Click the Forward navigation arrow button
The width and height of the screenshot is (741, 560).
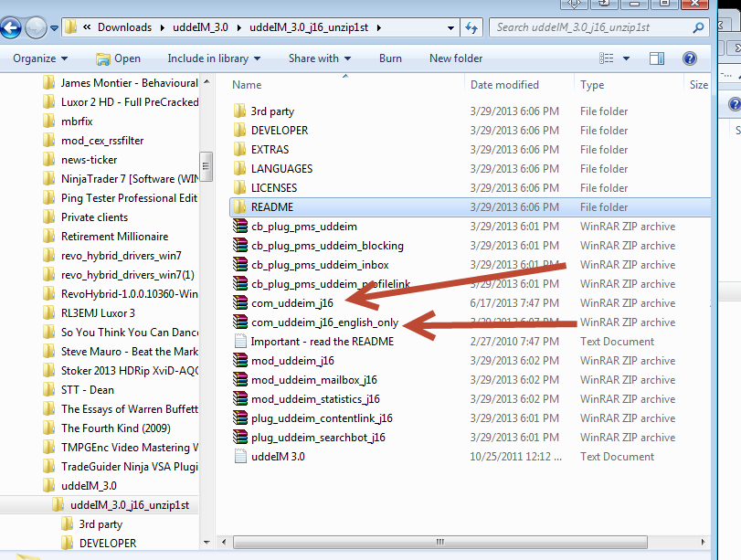click(x=36, y=27)
